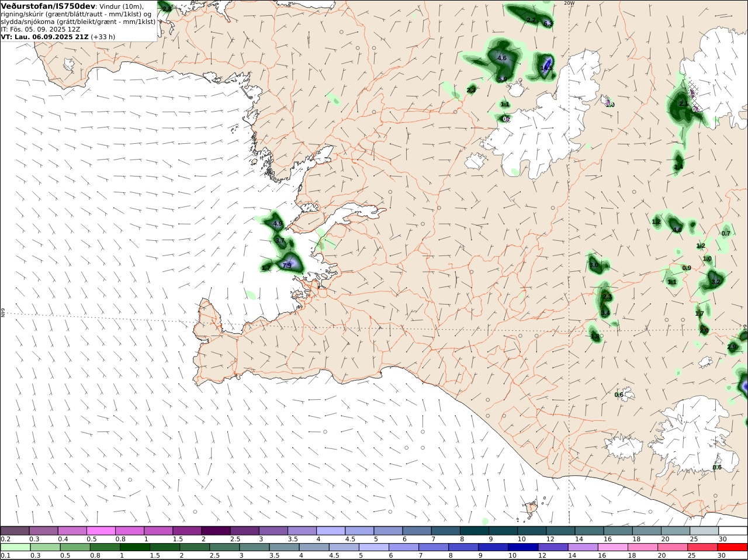
Task: Click the legend label '0.1'
Action: [5, 556]
